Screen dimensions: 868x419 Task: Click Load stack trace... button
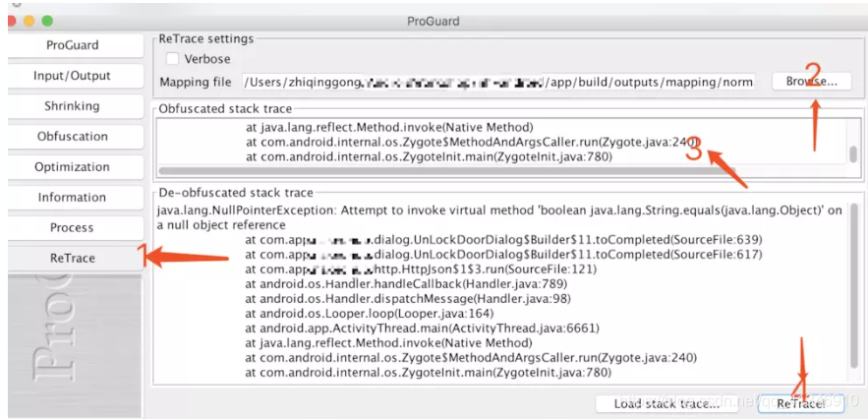click(666, 403)
